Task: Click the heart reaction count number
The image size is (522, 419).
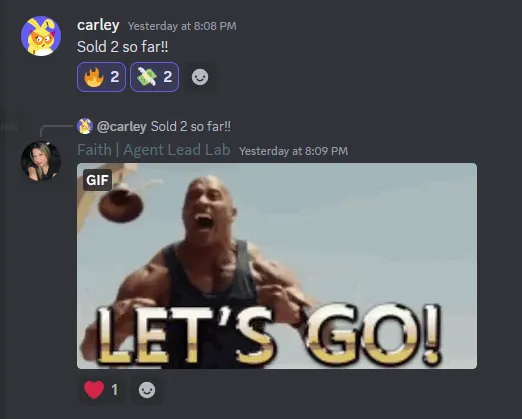Action: [x=115, y=390]
